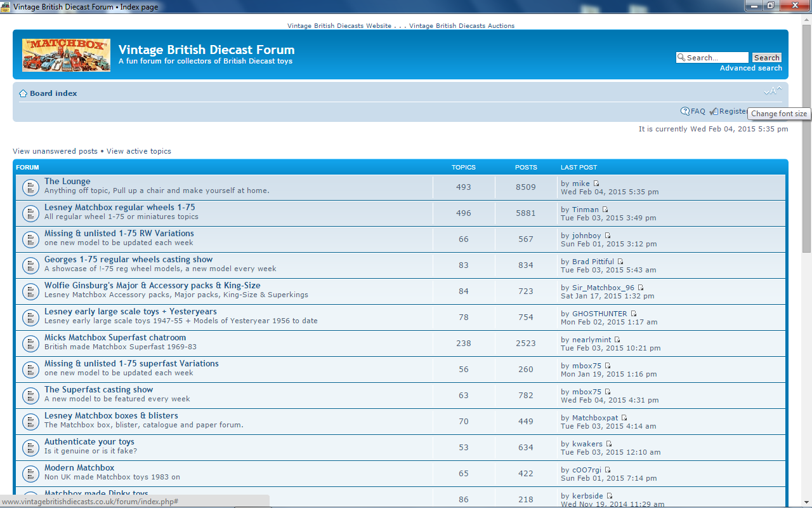
Task: Click Micks Superfast chatroom forum icon
Action: click(x=30, y=344)
